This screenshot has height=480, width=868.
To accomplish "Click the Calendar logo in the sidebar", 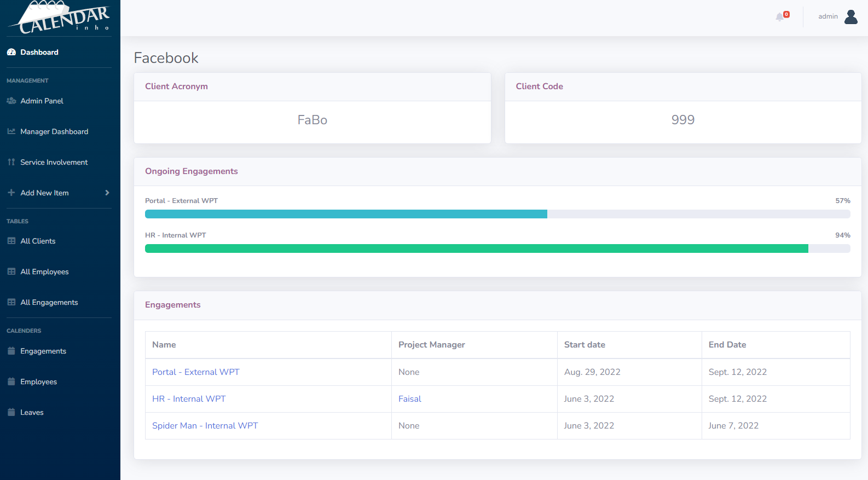I will pyautogui.click(x=59, y=18).
